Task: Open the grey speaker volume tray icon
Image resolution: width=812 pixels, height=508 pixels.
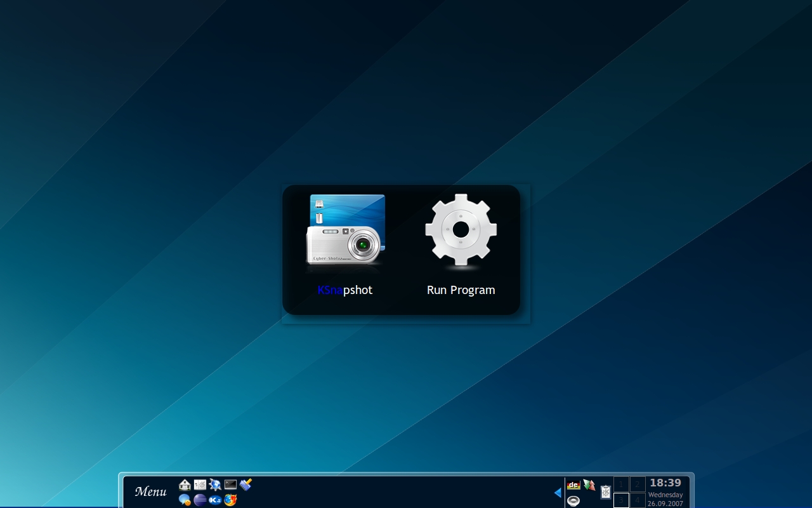Action: pyautogui.click(x=573, y=500)
